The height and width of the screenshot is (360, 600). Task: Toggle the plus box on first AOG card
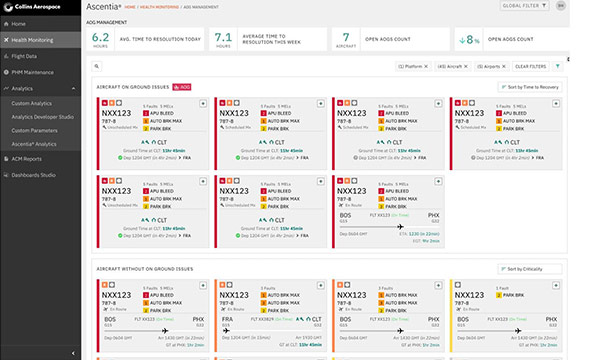(203, 104)
